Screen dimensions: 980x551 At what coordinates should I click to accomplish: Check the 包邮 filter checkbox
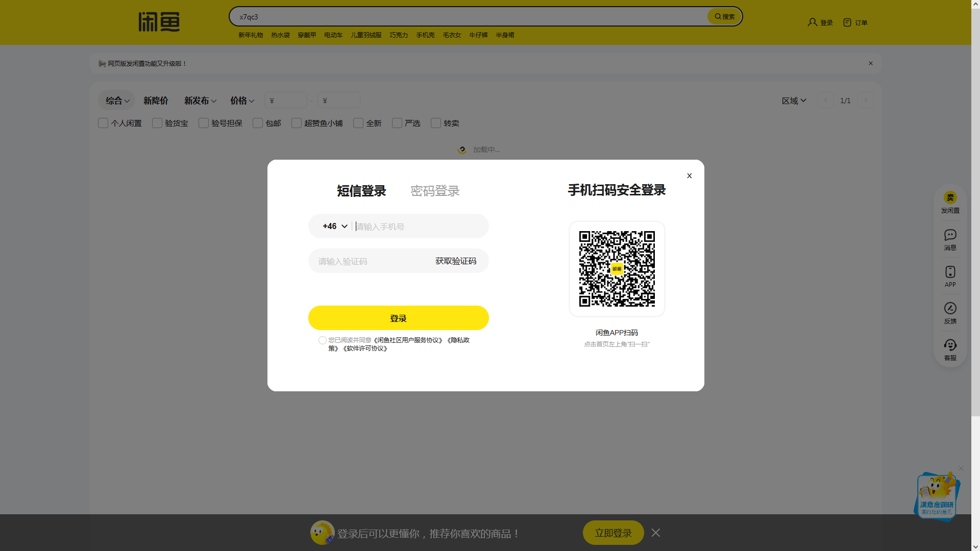[x=258, y=123]
